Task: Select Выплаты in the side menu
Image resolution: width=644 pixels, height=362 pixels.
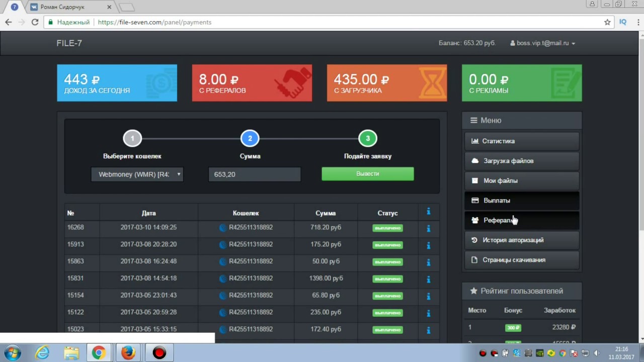Action: point(522,201)
